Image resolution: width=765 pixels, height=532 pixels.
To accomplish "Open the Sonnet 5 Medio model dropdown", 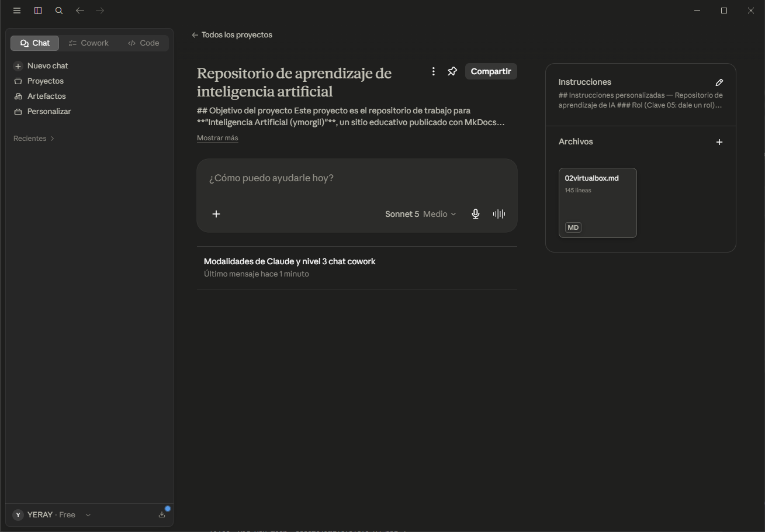I will 421,214.
